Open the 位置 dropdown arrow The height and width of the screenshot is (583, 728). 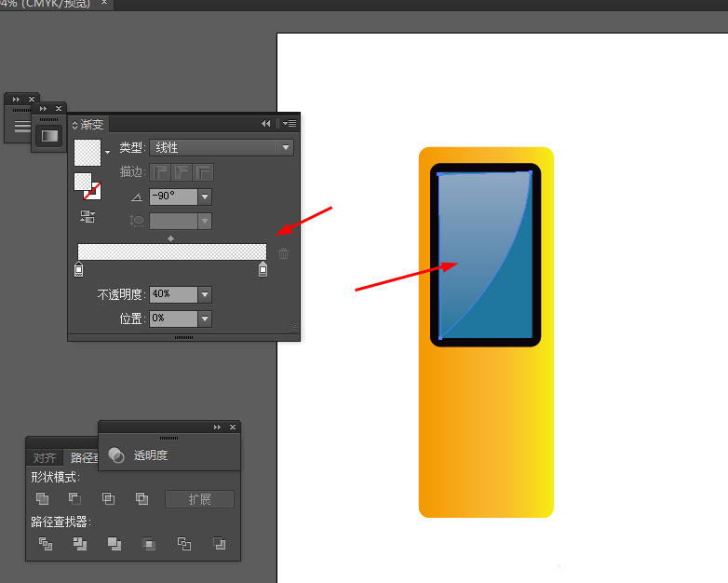coord(205,319)
